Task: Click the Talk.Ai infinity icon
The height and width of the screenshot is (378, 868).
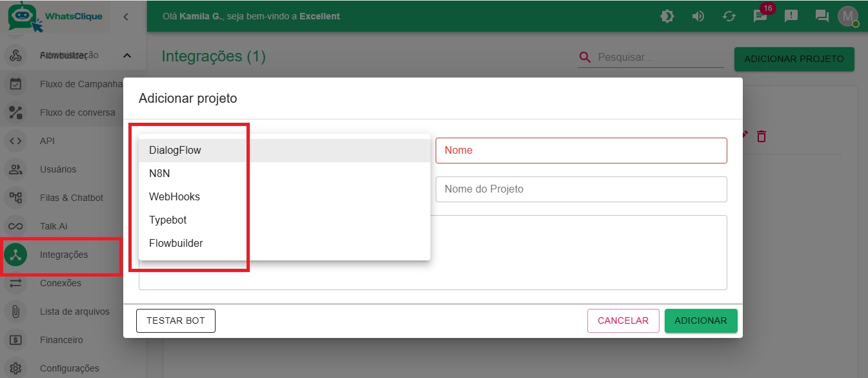Action: click(15, 226)
